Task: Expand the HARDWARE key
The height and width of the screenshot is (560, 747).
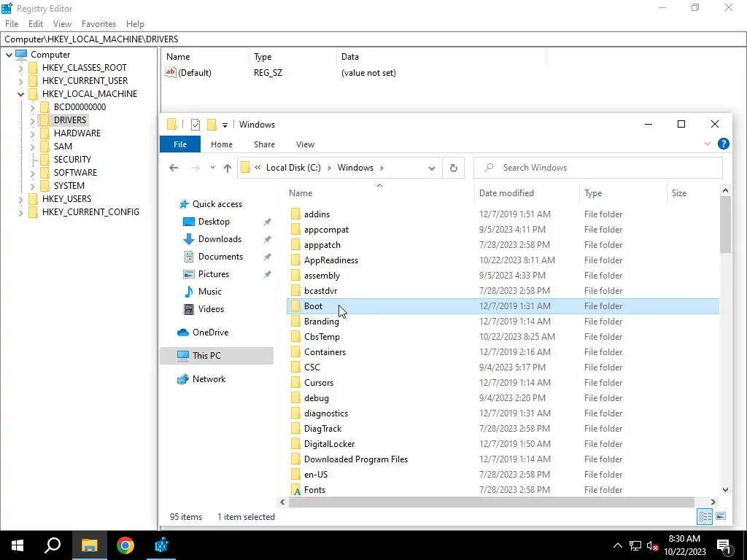Action: coord(32,134)
